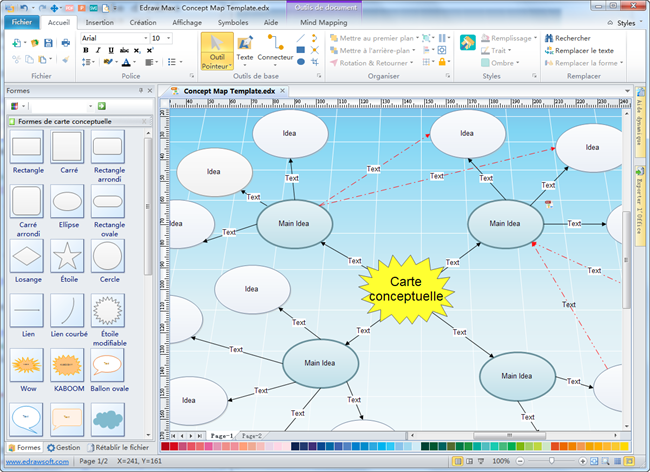Select the Rectangle arrondi shape
Viewport: 650px width, 472px height.
[108, 148]
